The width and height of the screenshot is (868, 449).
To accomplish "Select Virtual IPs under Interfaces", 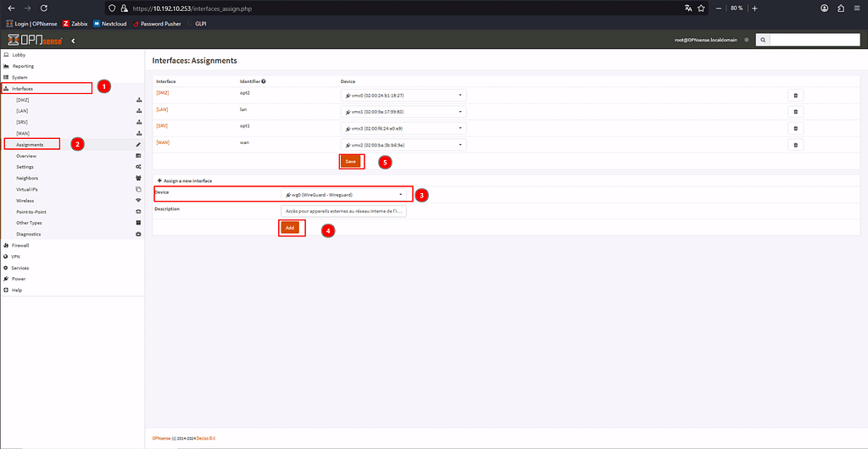I will point(29,190).
